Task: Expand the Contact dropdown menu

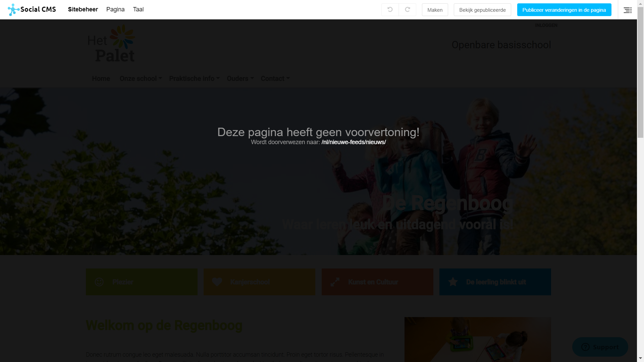Action: tap(275, 78)
